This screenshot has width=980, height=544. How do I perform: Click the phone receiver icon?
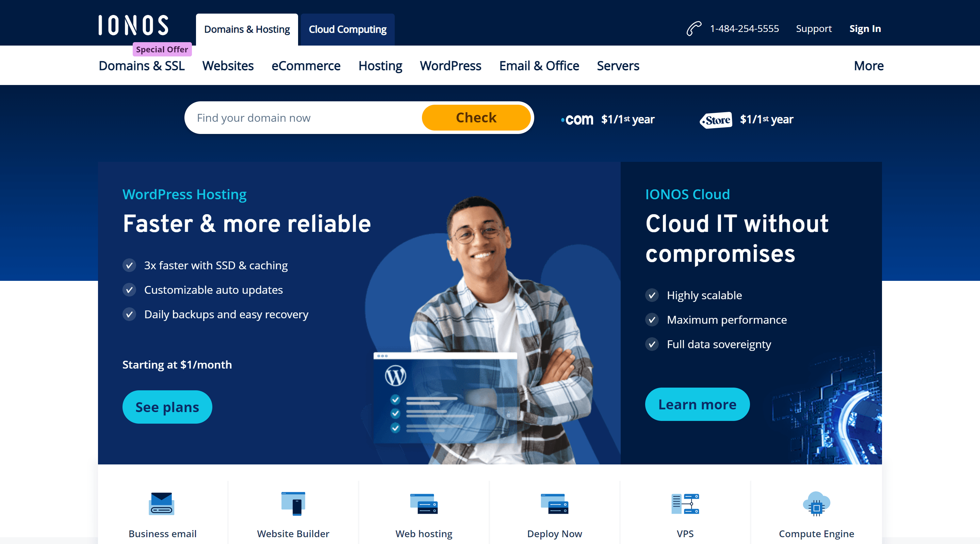(x=693, y=28)
